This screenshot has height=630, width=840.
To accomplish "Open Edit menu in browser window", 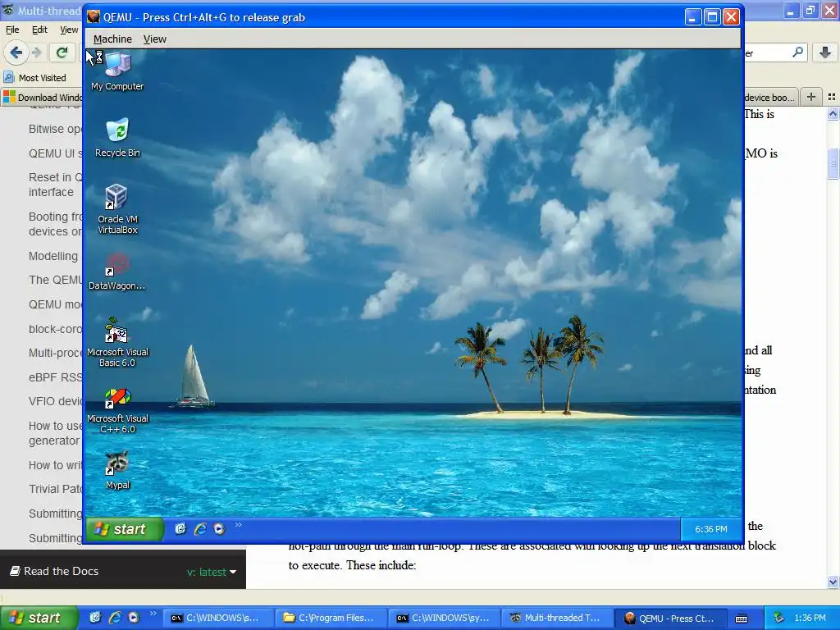I will point(39,30).
